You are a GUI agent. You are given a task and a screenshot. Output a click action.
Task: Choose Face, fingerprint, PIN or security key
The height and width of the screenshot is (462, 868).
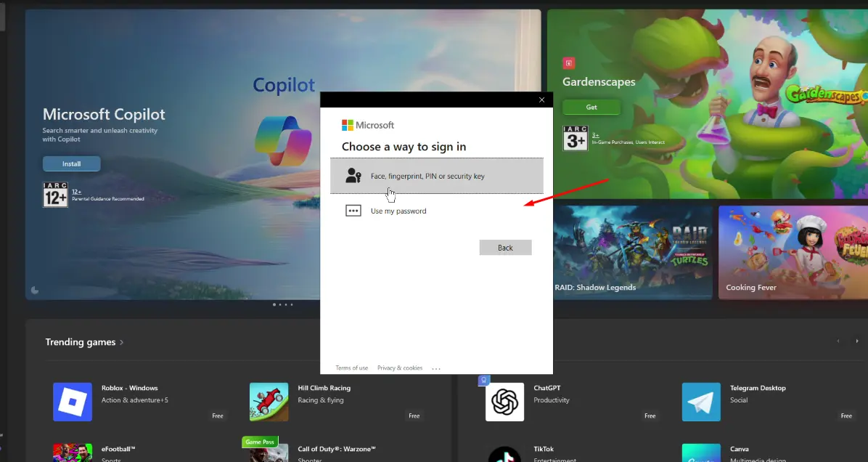[436, 176]
